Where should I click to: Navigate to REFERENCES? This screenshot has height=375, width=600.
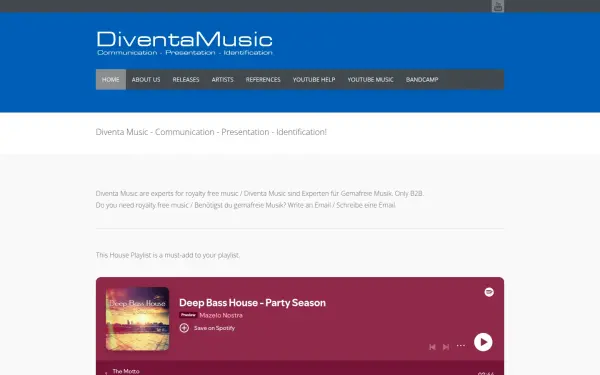[x=263, y=80]
